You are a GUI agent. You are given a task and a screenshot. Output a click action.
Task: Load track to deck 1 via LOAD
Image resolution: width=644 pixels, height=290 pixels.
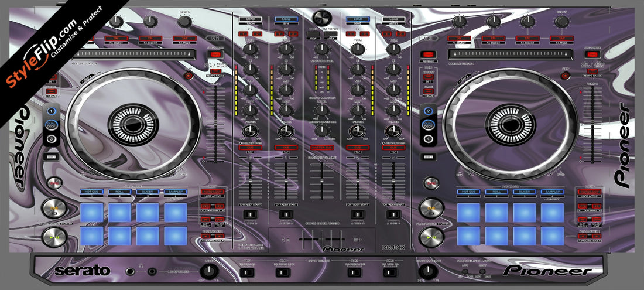point(286,19)
